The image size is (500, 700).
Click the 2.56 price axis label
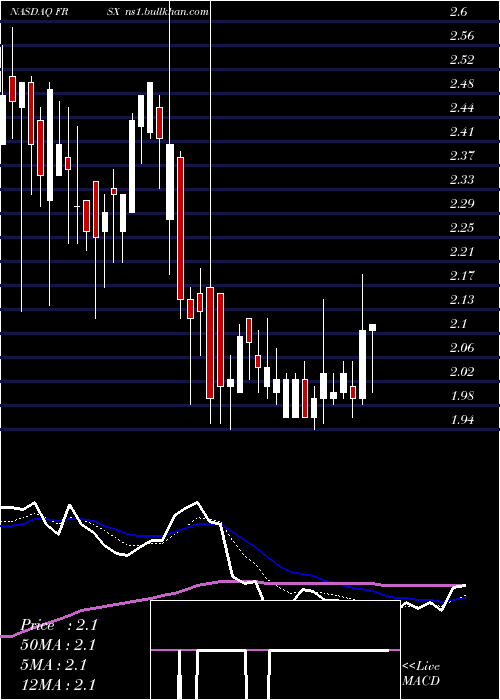tap(462, 36)
